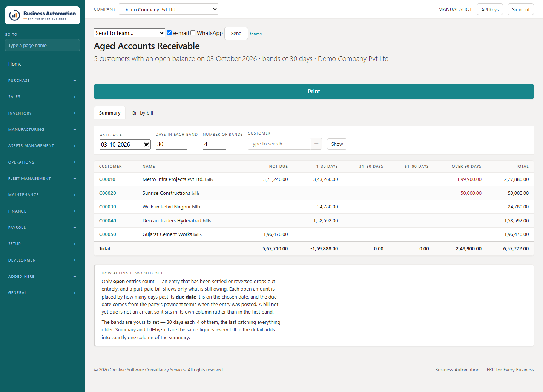543x392 pixels.
Task: Click the customer search field
Action: click(x=279, y=144)
